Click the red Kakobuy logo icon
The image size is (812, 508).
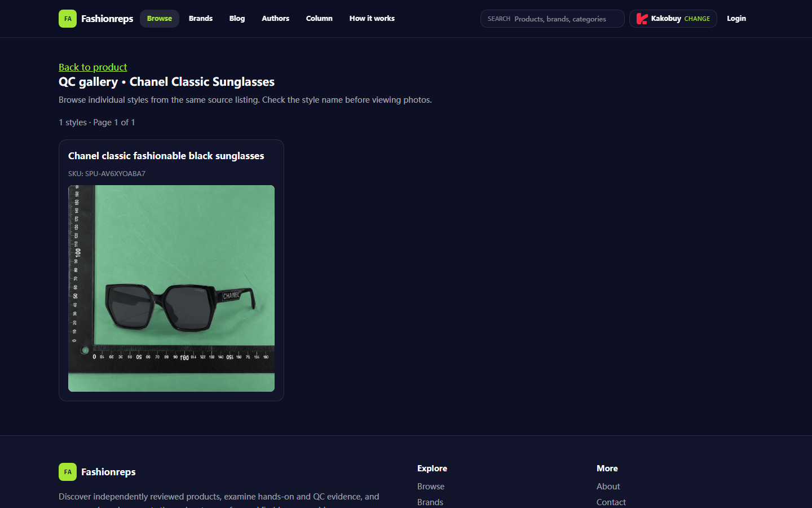(x=642, y=19)
